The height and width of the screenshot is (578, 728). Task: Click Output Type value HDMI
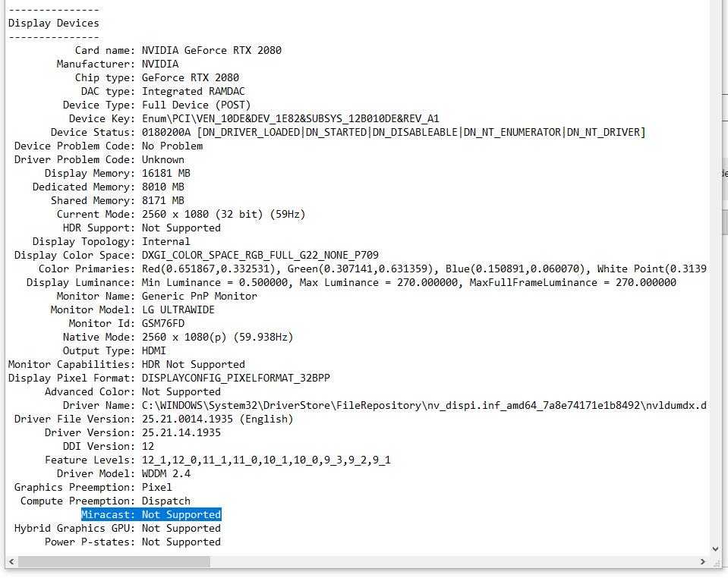click(x=153, y=350)
